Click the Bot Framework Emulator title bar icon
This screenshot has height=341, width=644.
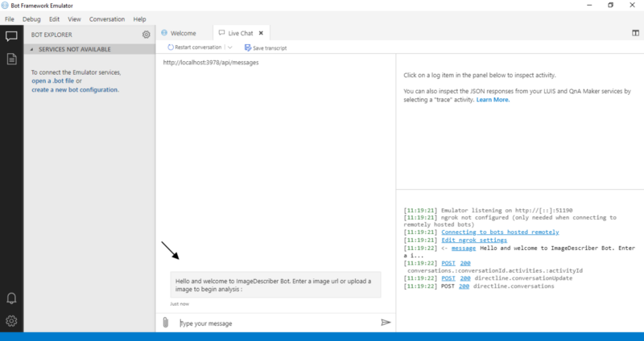click(5, 6)
